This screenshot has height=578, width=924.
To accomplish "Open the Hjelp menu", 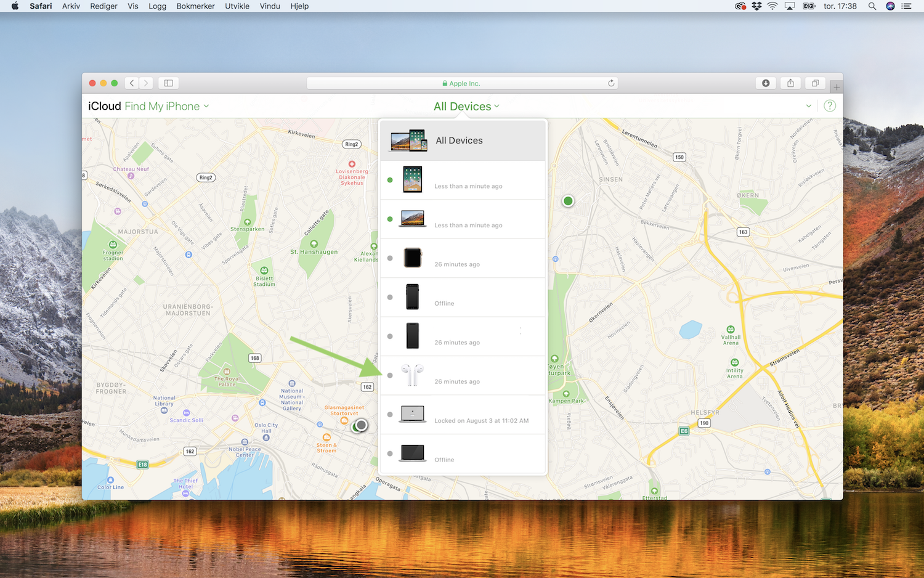I will click(x=299, y=6).
